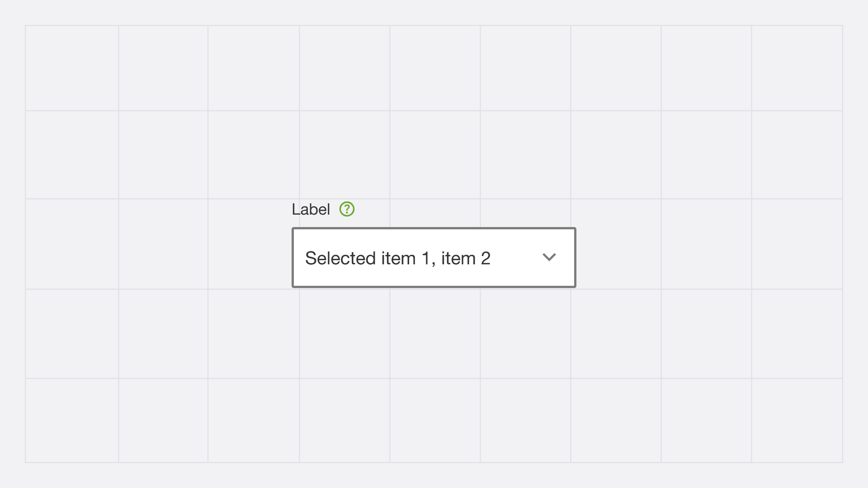
Task: Click the green info icon after 'Label'
Action: [347, 209]
